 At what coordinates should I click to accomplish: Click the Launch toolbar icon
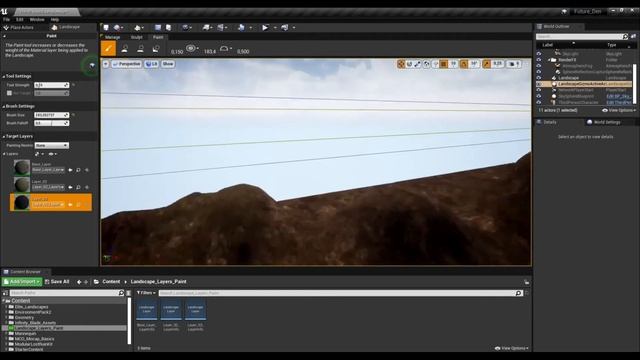point(285,27)
